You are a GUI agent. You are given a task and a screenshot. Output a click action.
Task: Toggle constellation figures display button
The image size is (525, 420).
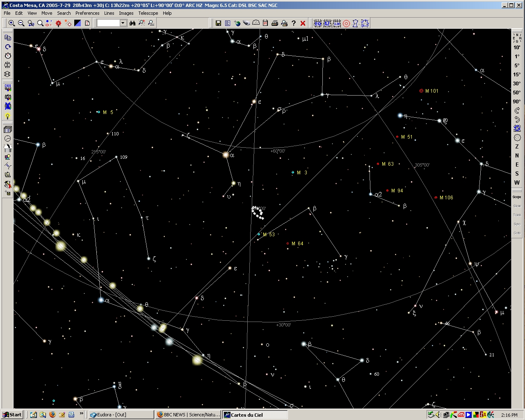click(x=356, y=23)
